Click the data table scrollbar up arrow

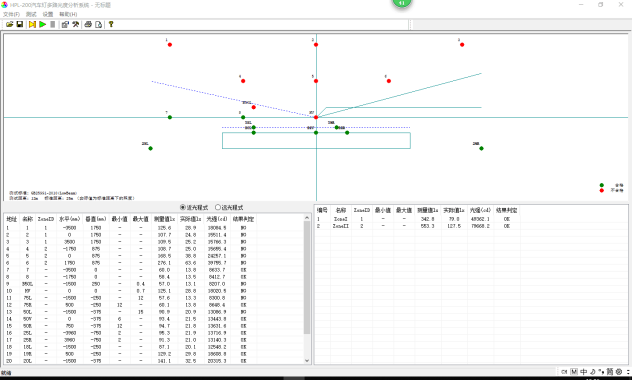click(x=307, y=218)
